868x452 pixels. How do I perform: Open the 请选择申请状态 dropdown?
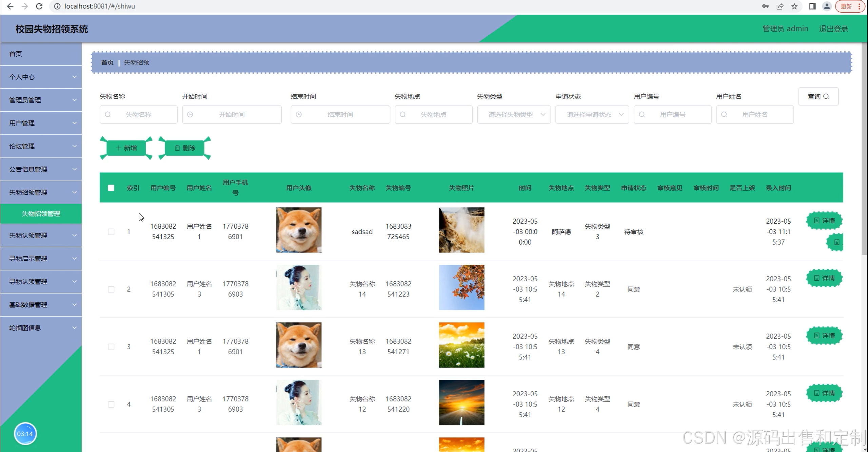point(592,114)
